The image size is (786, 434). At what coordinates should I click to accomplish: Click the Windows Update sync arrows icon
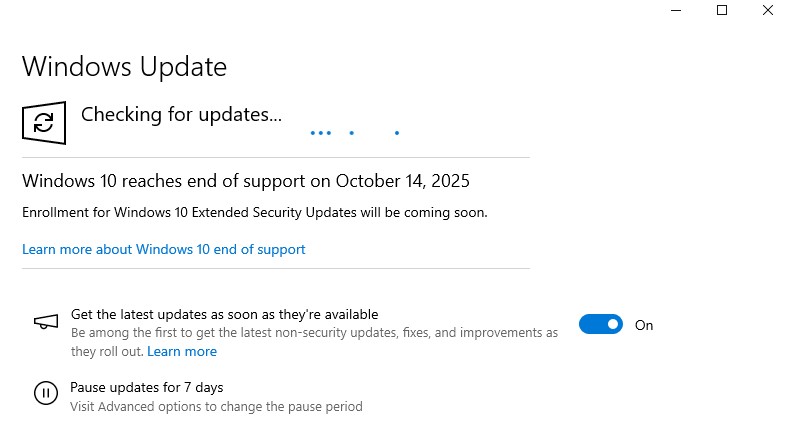click(x=44, y=122)
